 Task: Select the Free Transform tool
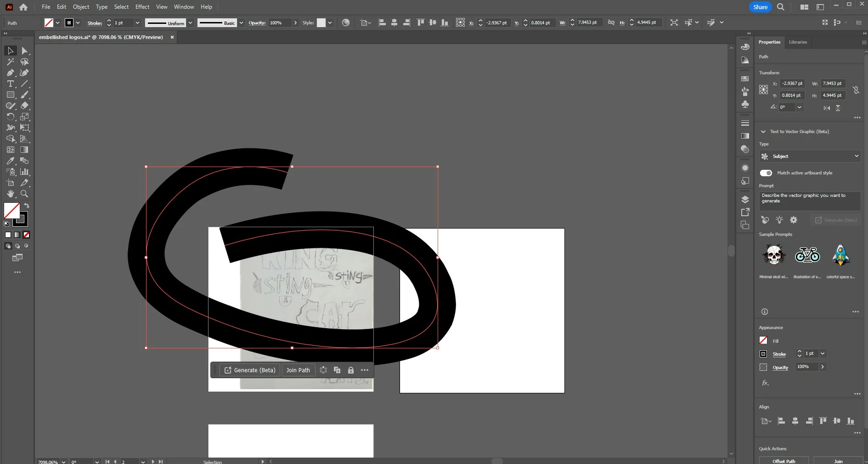pyautogui.click(x=25, y=128)
